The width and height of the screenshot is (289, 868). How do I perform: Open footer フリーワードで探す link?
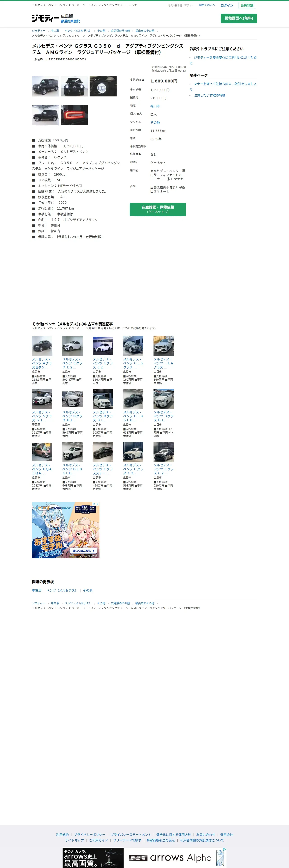[127, 840]
